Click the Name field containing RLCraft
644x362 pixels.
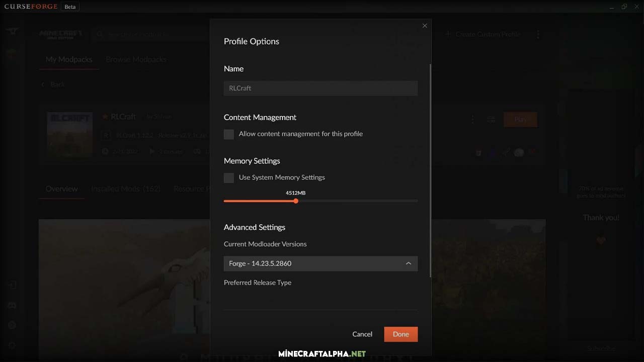(x=320, y=88)
